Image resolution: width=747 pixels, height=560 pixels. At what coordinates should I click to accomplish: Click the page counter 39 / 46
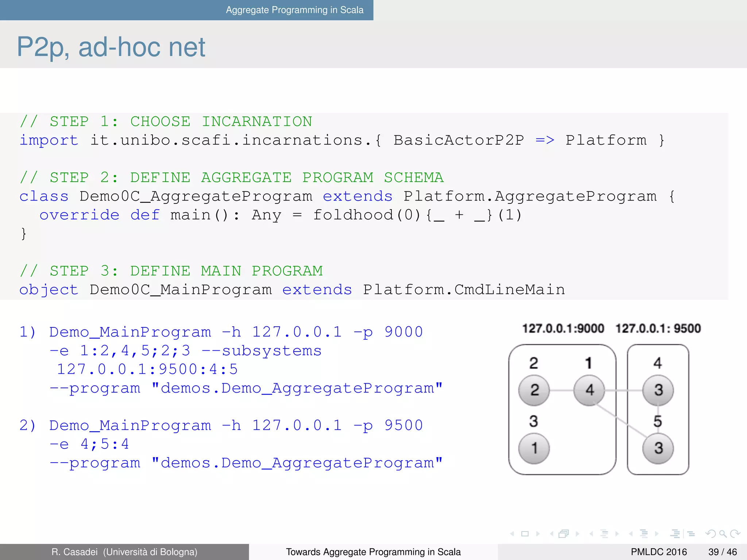723,552
